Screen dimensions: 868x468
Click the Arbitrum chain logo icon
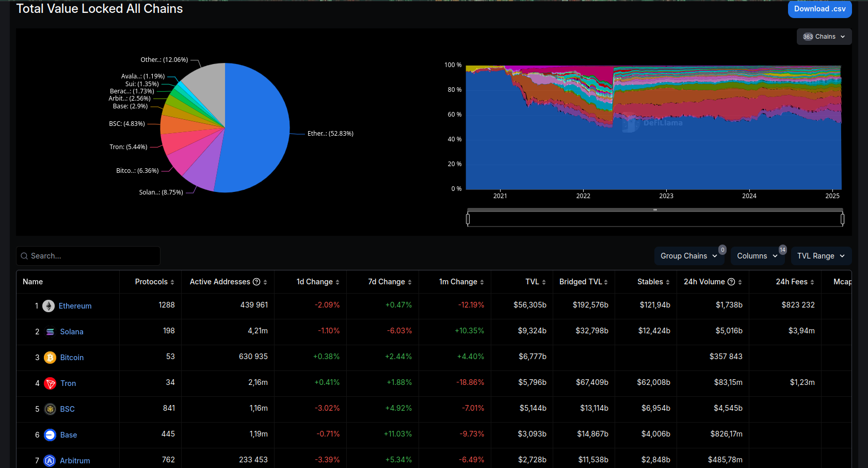(50, 461)
